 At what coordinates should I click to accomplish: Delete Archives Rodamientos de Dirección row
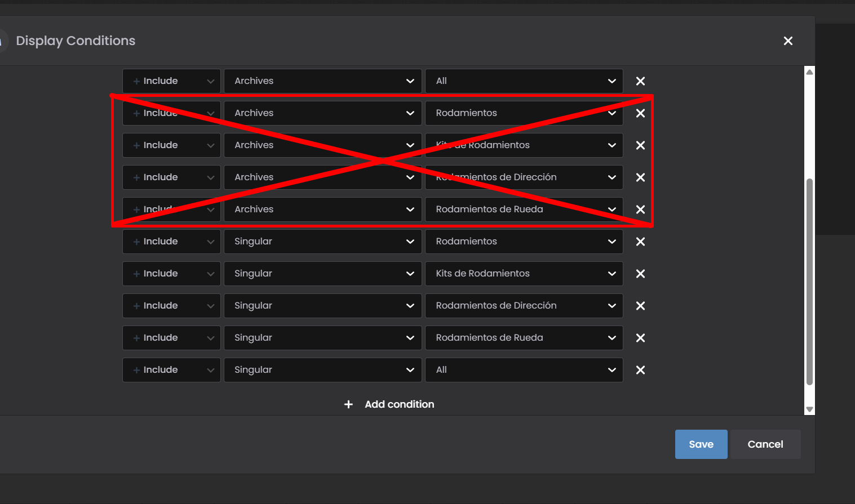click(640, 177)
